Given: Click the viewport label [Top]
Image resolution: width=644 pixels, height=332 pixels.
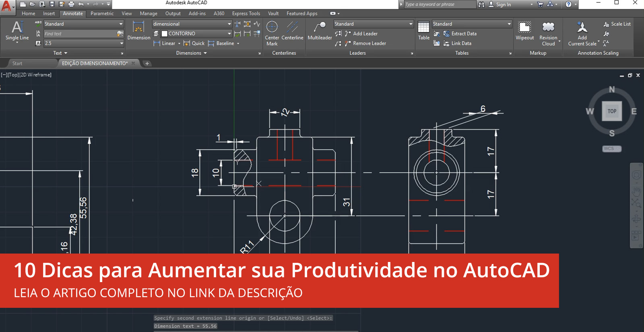Looking at the screenshot, I should click(x=13, y=75).
